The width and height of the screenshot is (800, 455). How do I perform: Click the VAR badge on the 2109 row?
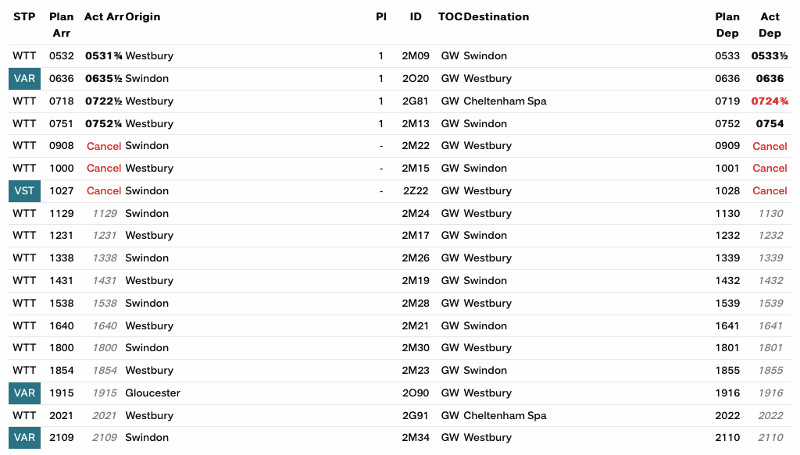[x=24, y=438]
